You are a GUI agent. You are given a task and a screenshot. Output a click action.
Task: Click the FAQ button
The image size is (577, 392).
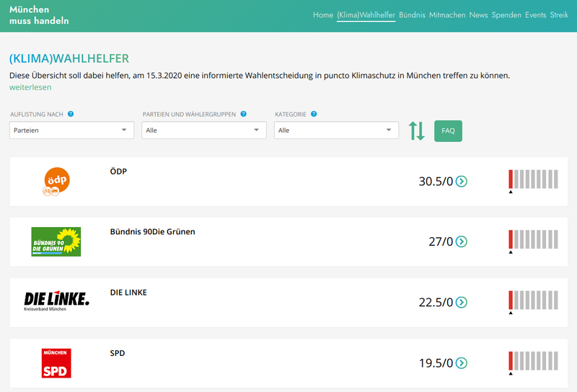[448, 130]
